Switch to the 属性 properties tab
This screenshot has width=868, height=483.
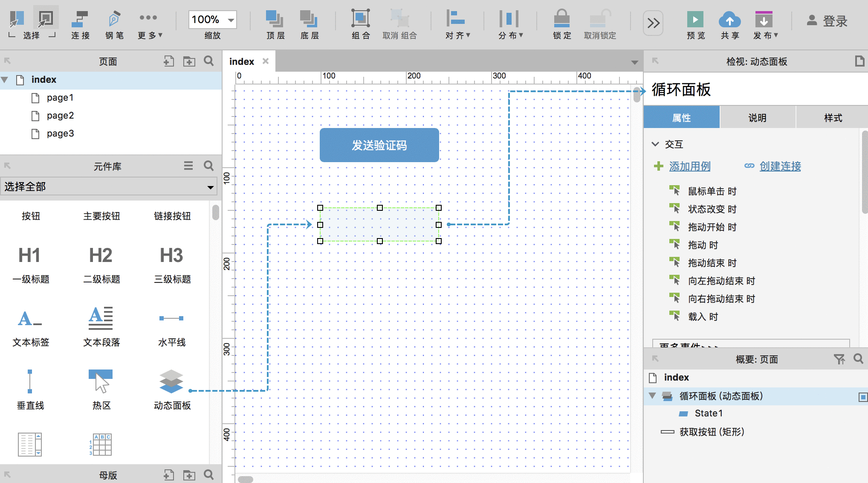[681, 118]
